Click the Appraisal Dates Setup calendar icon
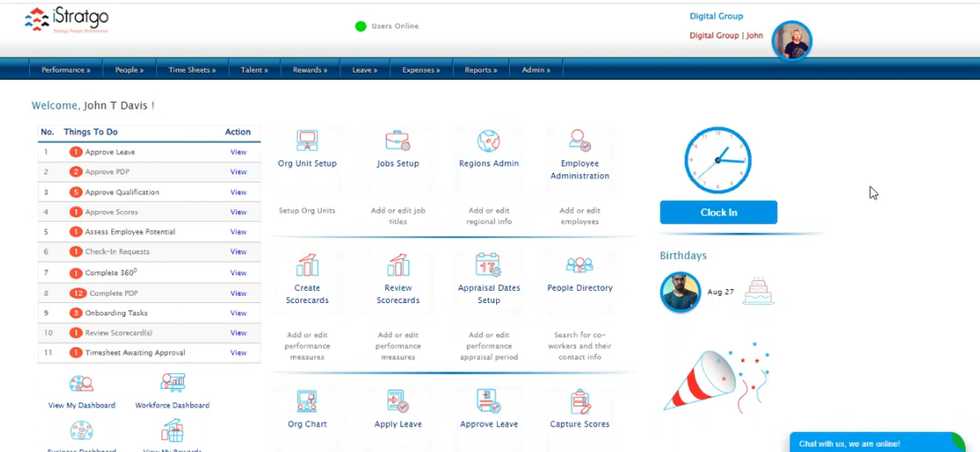The height and width of the screenshot is (452, 980). 488,265
